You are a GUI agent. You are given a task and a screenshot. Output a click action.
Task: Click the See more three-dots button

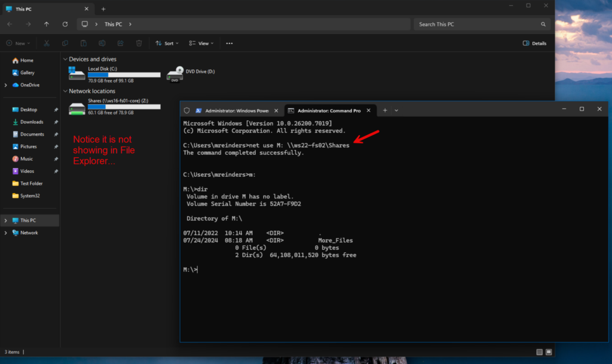pyautogui.click(x=229, y=43)
